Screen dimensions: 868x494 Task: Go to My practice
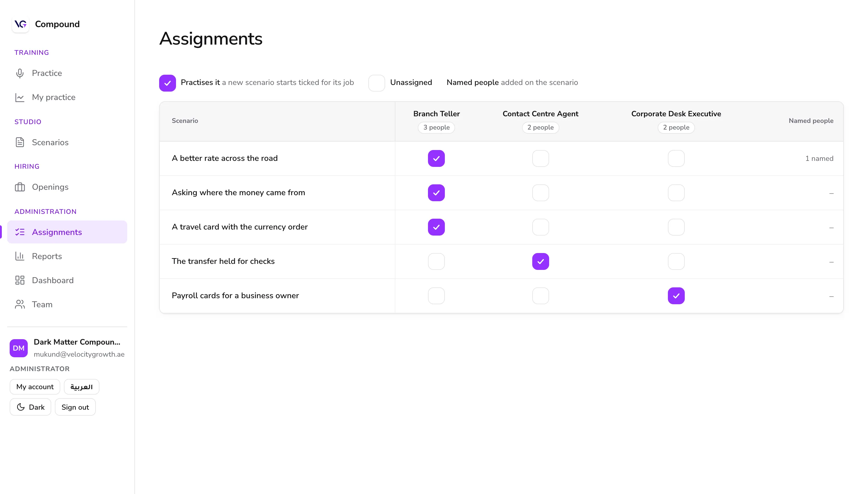pyautogui.click(x=67, y=97)
